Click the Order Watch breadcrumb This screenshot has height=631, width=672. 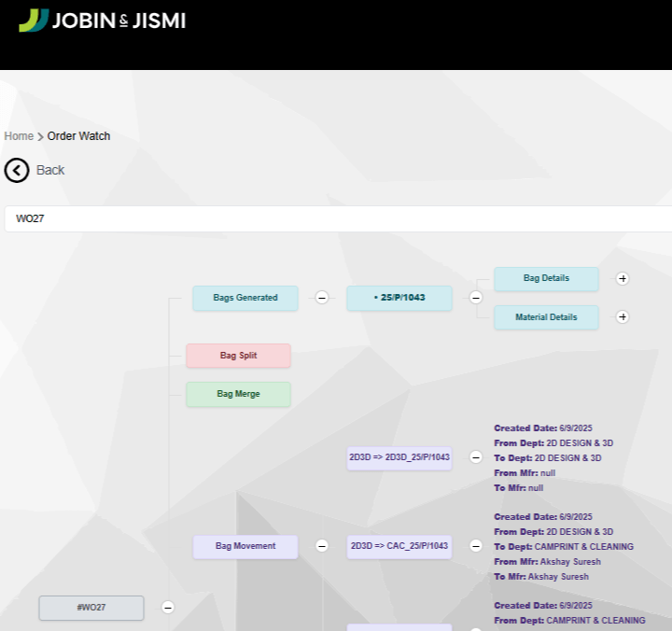tap(78, 136)
